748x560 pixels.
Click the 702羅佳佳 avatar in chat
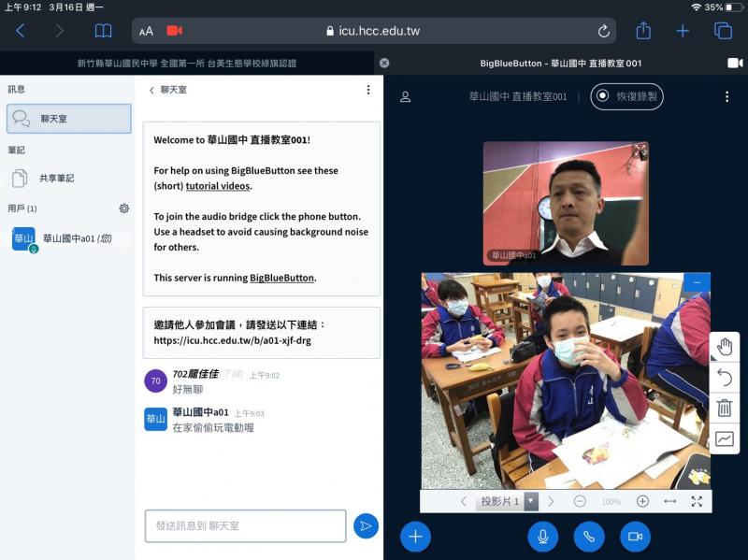coord(155,381)
